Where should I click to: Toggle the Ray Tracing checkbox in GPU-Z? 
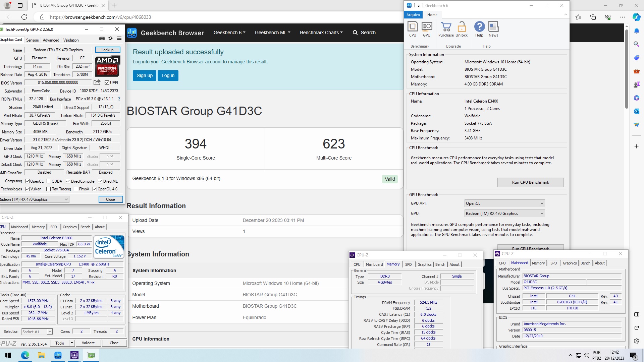point(48,189)
